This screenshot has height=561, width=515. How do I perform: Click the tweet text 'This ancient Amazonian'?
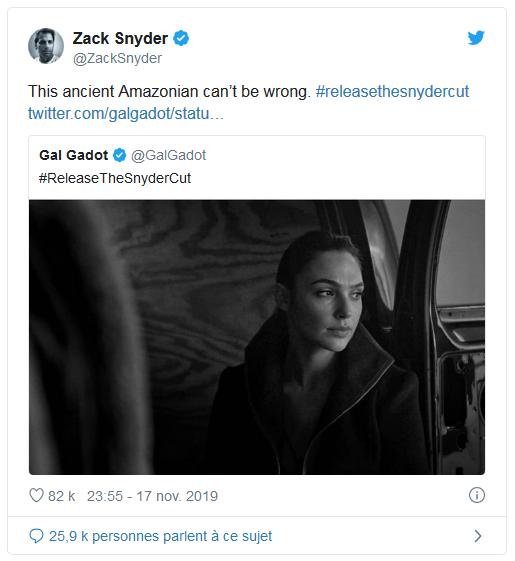113,92
